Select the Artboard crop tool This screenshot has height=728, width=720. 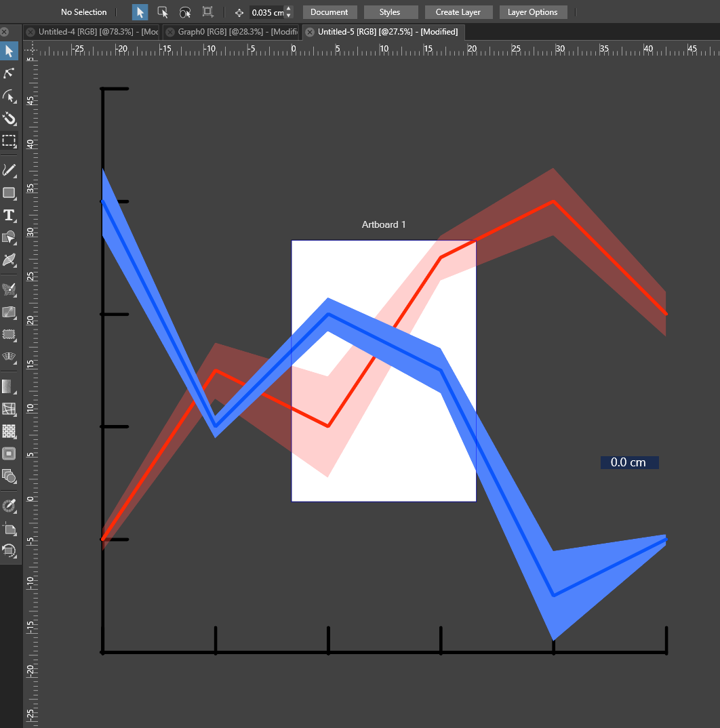(9, 529)
